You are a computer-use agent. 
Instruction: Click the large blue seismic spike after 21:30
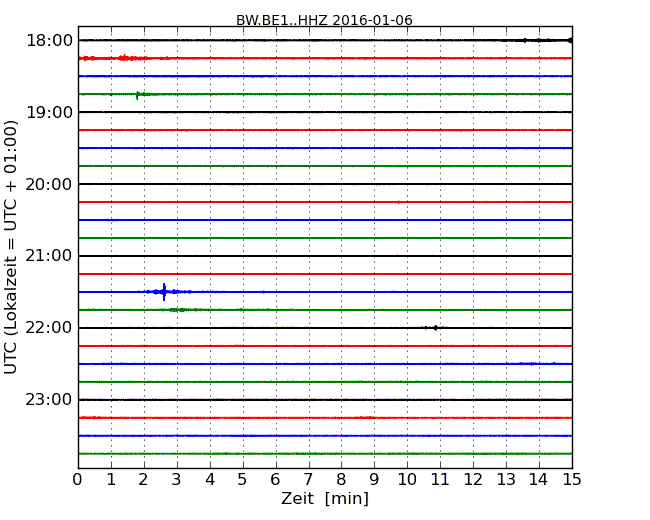coord(164,292)
